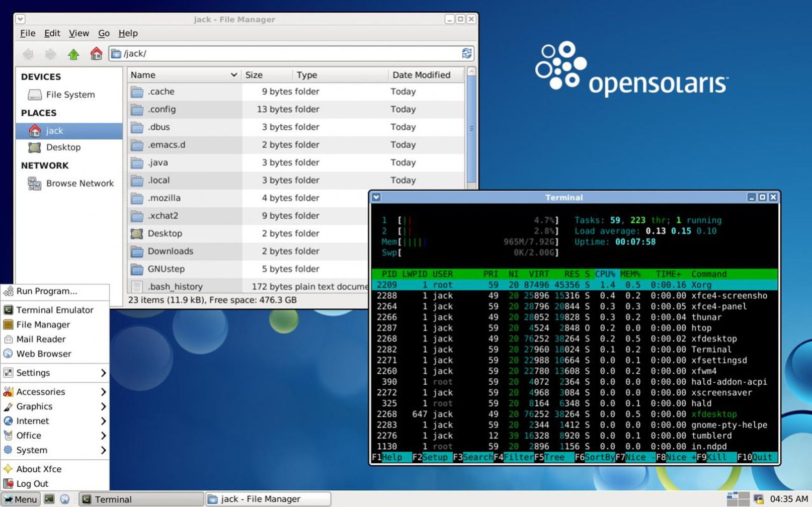This screenshot has width=812, height=507.
Task: Toggle sort order on Name column header
Action: tap(184, 75)
